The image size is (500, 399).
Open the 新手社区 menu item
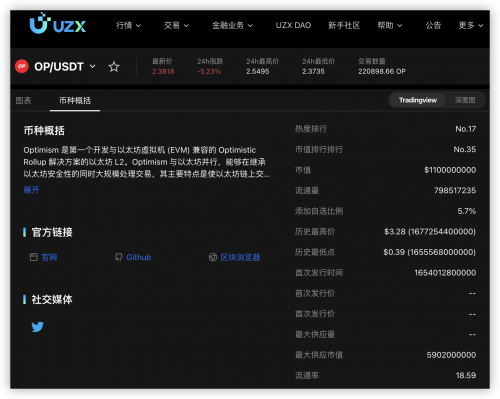click(344, 25)
